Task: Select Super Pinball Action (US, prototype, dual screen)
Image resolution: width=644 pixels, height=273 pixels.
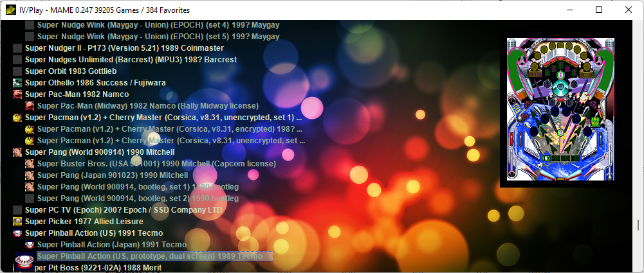Action: click(x=155, y=256)
